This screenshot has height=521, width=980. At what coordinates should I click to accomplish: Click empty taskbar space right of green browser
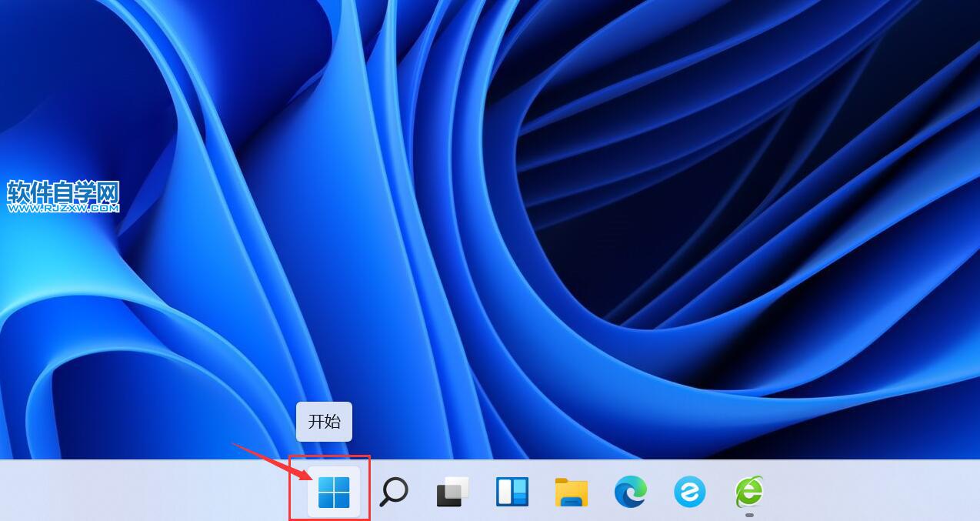[x=862, y=491]
